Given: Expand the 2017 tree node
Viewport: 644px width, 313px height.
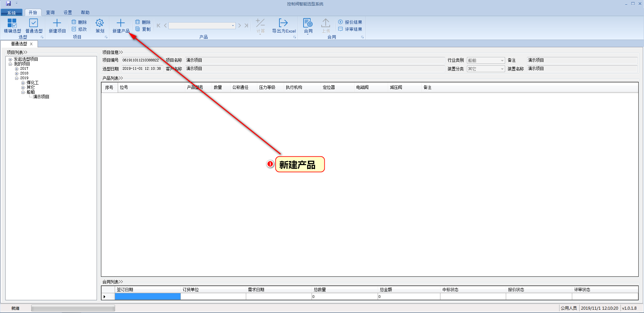Looking at the screenshot, I should click(x=16, y=69).
